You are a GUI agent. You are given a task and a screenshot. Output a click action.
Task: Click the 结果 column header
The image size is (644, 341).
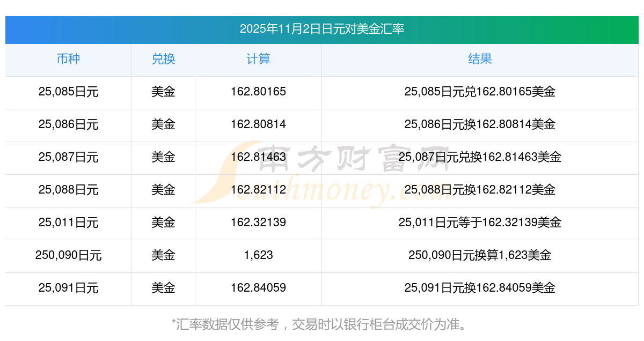(480, 59)
